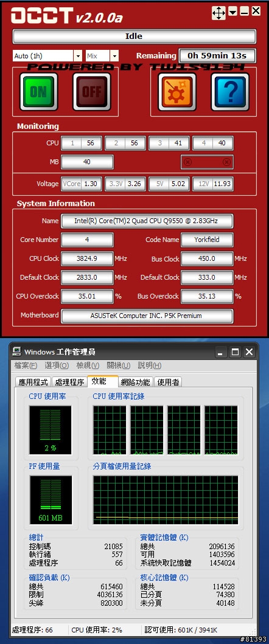
Task: Click the 5V voltage reading 5.02
Action: click(x=178, y=184)
